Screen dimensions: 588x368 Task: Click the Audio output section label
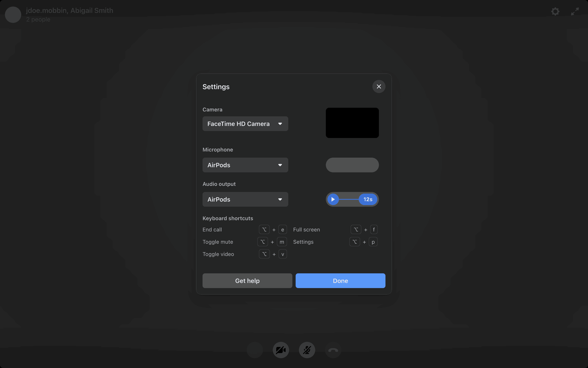tap(219, 184)
